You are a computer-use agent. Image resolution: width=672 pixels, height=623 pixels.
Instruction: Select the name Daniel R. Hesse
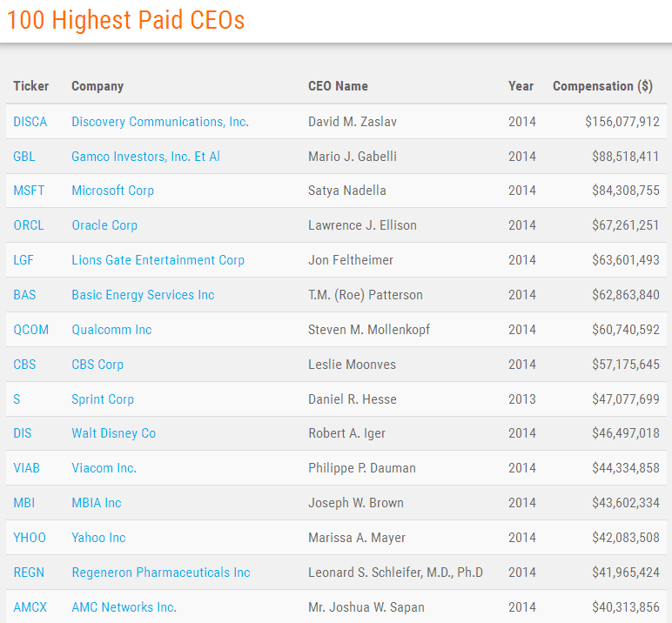point(353,399)
